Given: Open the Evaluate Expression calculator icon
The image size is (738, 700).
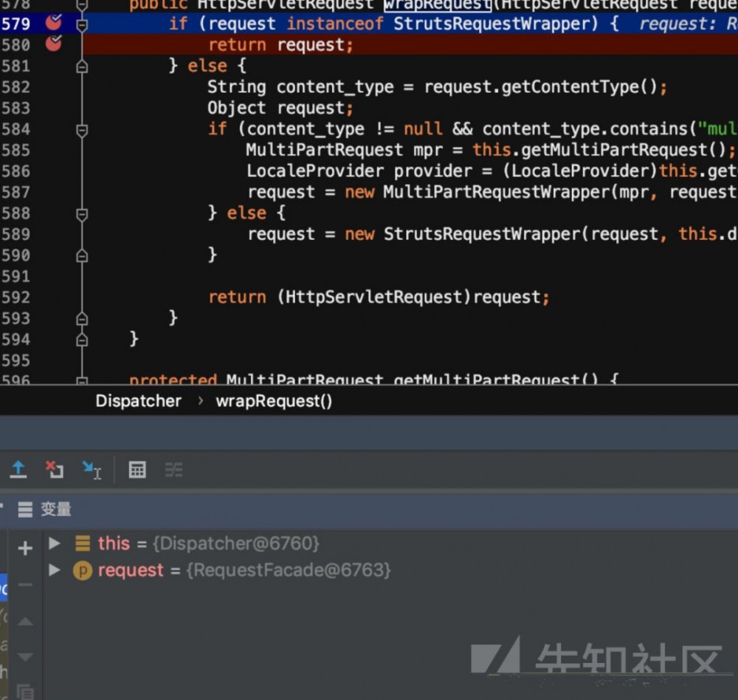Looking at the screenshot, I should tap(137, 470).
